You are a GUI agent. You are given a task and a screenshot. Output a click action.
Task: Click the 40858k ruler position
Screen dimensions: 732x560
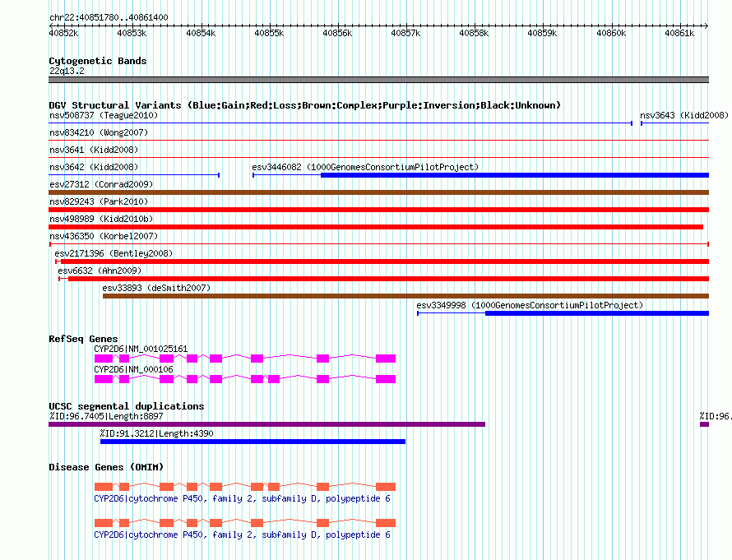pyautogui.click(x=474, y=33)
